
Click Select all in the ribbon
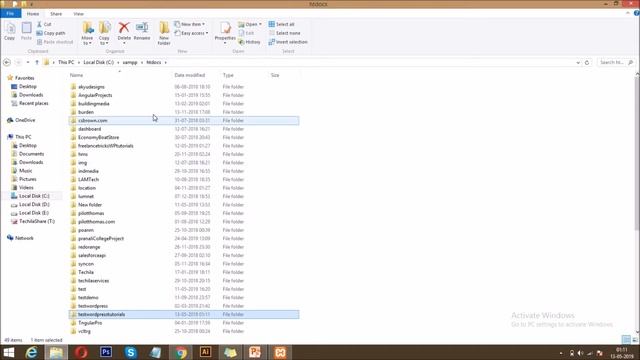point(282,24)
